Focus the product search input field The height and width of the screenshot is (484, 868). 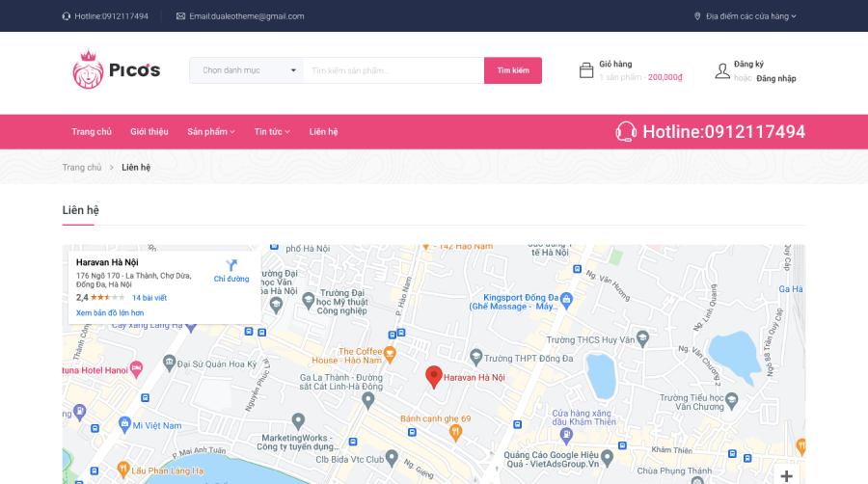point(393,70)
